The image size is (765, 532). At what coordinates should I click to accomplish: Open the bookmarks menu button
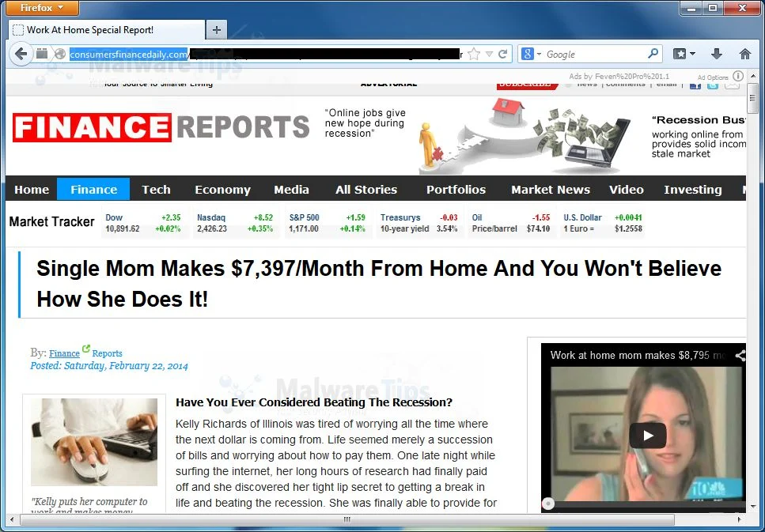684,54
